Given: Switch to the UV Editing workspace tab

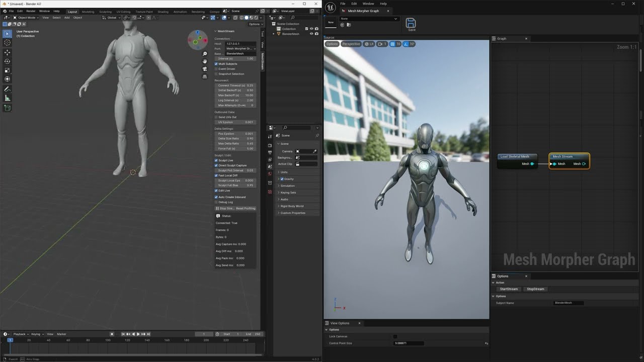Looking at the screenshot, I should (x=123, y=12).
